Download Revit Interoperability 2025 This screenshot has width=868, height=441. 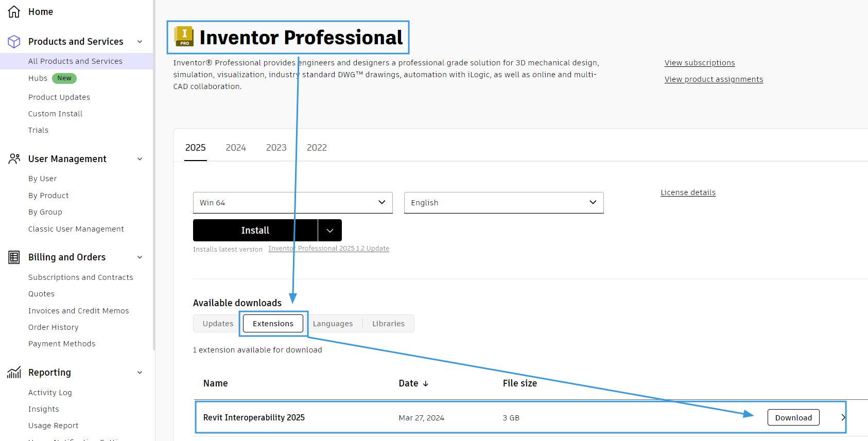793,418
